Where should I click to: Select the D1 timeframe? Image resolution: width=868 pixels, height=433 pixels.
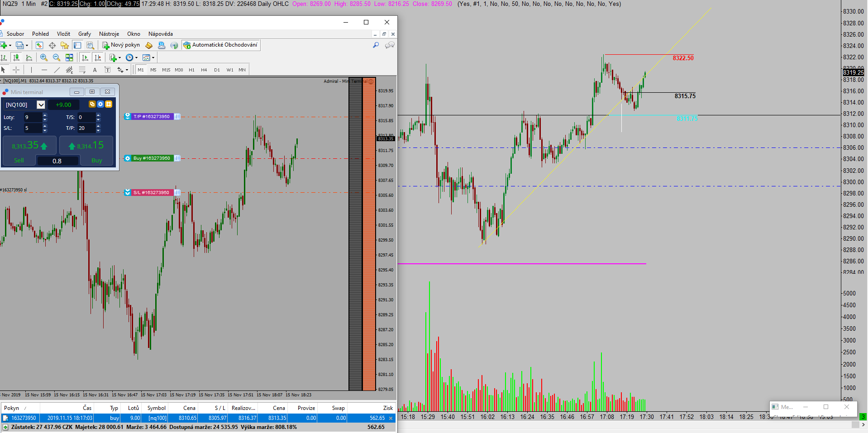(217, 70)
